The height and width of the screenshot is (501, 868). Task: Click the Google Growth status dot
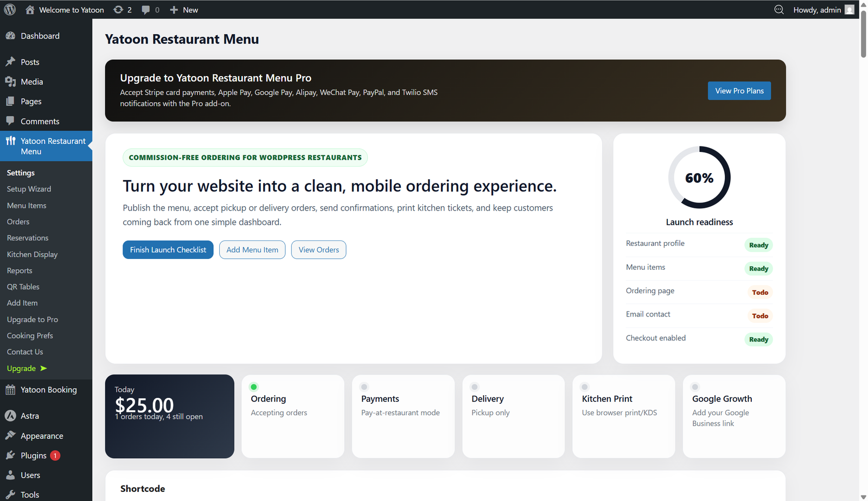(x=695, y=387)
